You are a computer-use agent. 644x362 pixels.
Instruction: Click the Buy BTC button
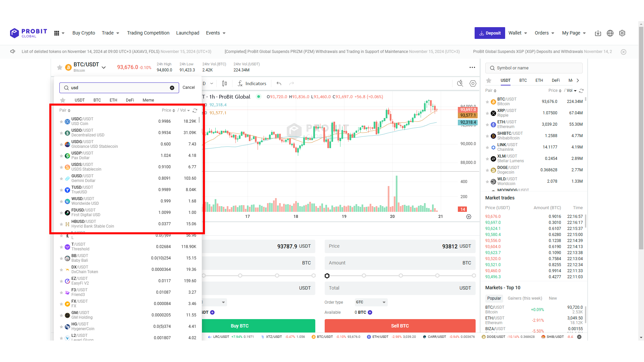point(258,326)
